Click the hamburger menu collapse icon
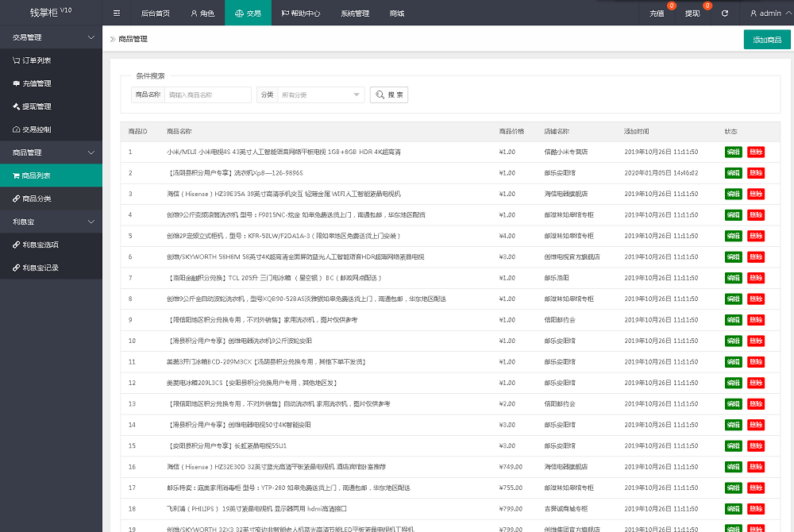This screenshot has width=794, height=532. coord(117,13)
